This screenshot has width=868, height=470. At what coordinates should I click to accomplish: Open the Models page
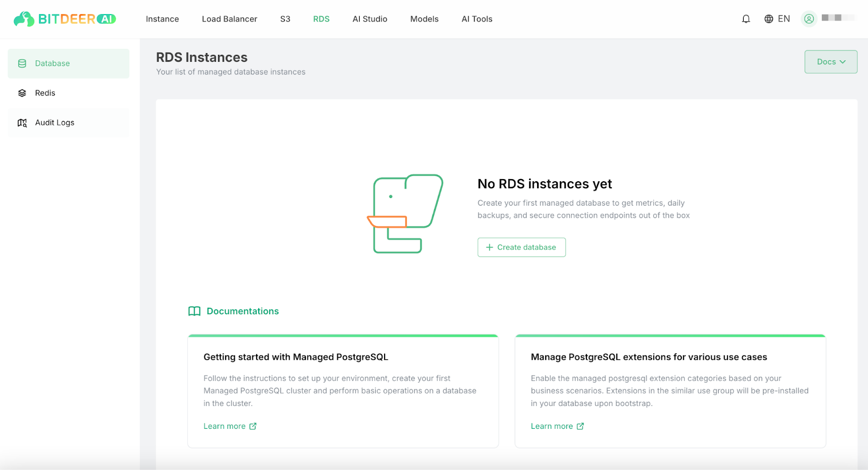[424, 19]
